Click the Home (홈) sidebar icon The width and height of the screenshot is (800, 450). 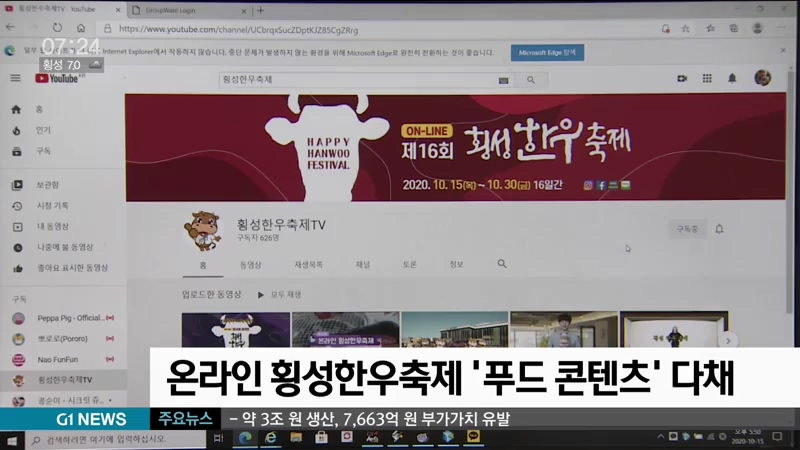17,109
